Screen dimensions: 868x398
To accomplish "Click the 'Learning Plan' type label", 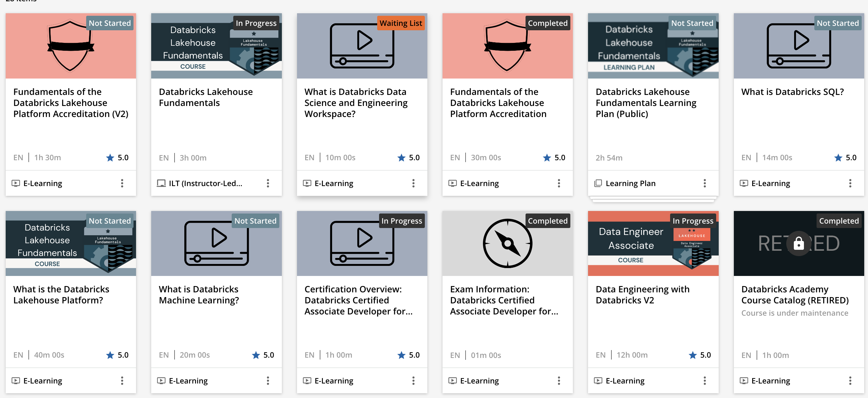I will (x=630, y=184).
